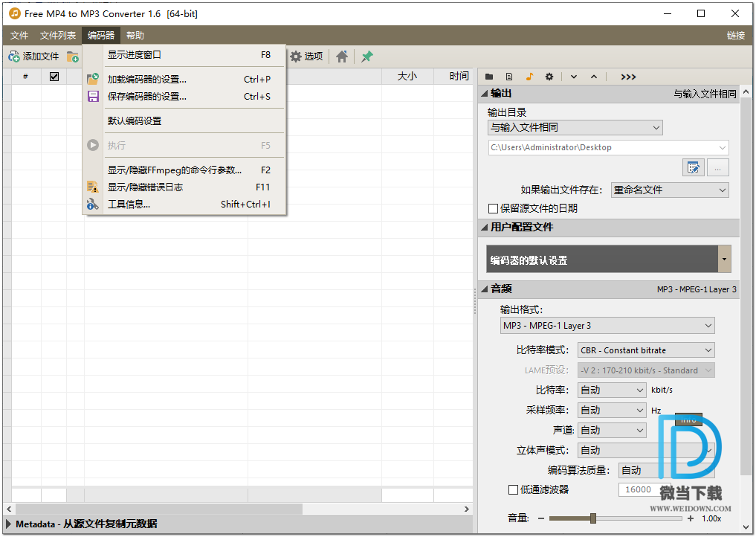The height and width of the screenshot is (537, 756).
Task: Click the save encoder settings floppy icon
Action: 93,97
